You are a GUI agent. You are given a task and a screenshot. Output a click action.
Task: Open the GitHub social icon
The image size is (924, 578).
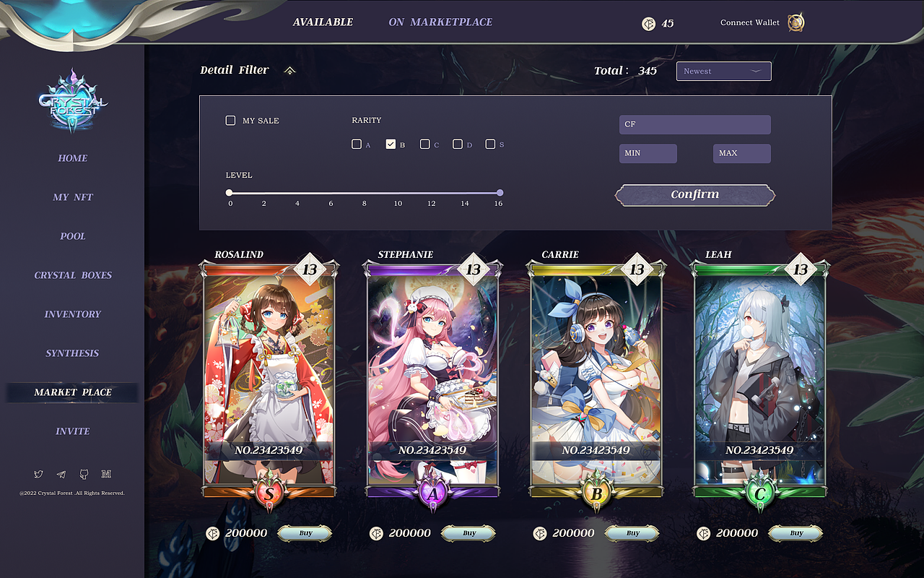84,474
